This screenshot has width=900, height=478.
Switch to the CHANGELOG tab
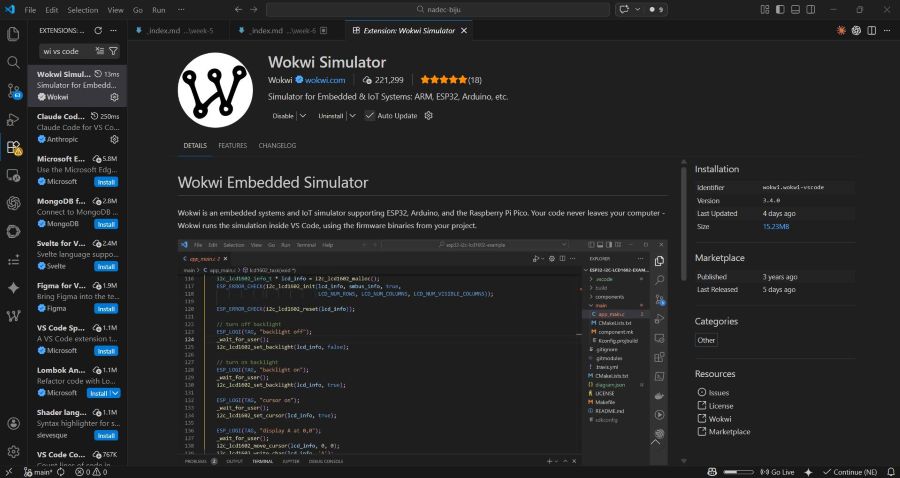pyautogui.click(x=277, y=146)
